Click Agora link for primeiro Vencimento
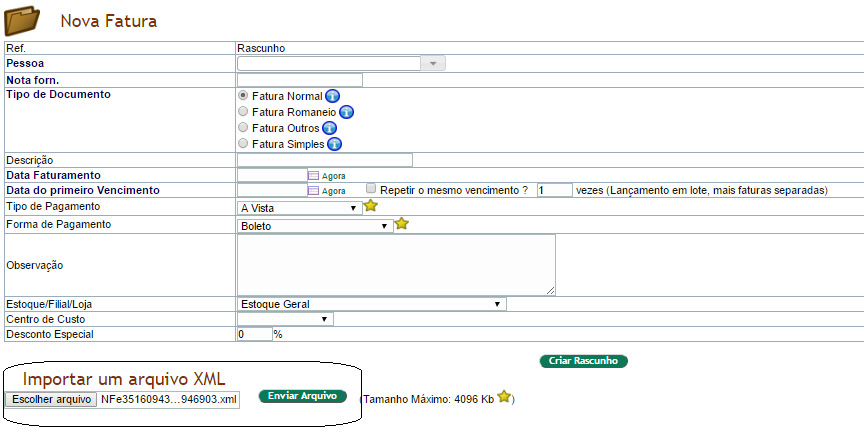The width and height of the screenshot is (864, 441). click(333, 191)
